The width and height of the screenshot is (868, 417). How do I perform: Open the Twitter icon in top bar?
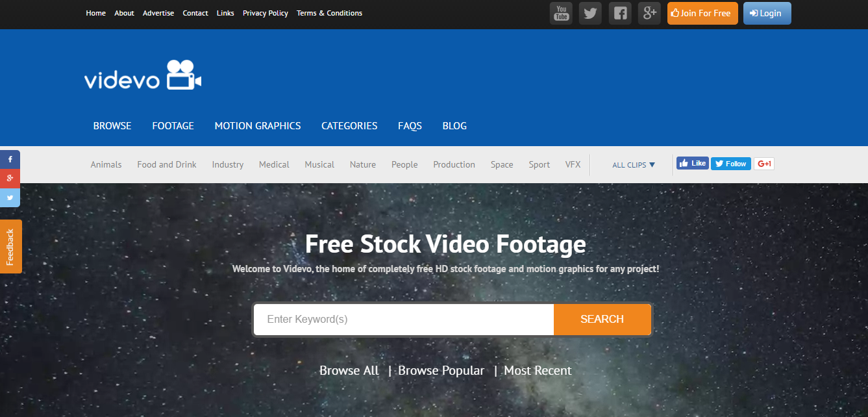tap(590, 13)
